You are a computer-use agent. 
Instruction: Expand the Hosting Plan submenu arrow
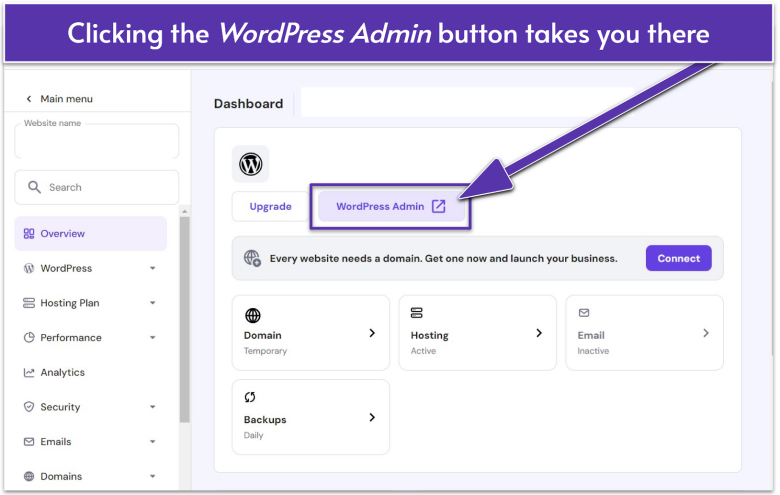click(x=153, y=303)
